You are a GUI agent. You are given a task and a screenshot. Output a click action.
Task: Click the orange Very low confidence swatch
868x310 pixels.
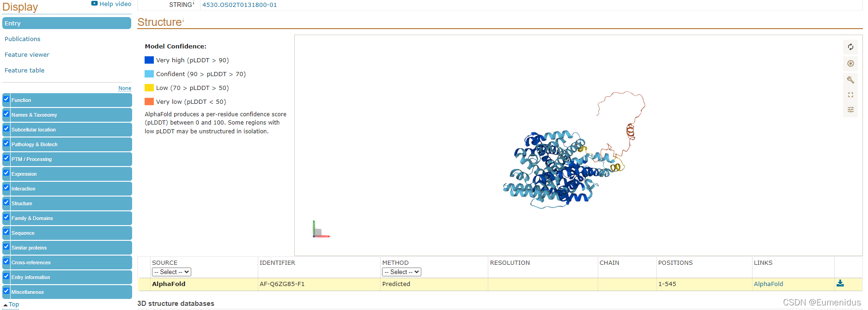pos(149,101)
